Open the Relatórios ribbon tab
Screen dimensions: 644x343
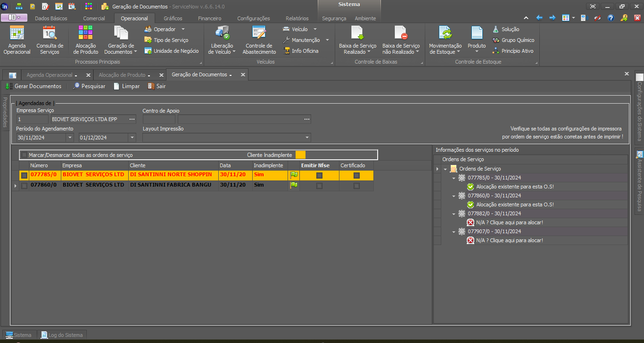pyautogui.click(x=297, y=18)
